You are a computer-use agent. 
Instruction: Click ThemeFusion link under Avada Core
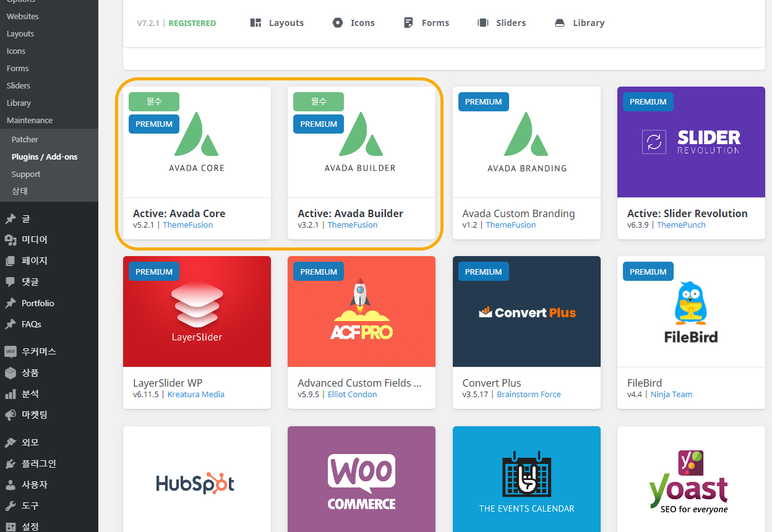[188, 225]
